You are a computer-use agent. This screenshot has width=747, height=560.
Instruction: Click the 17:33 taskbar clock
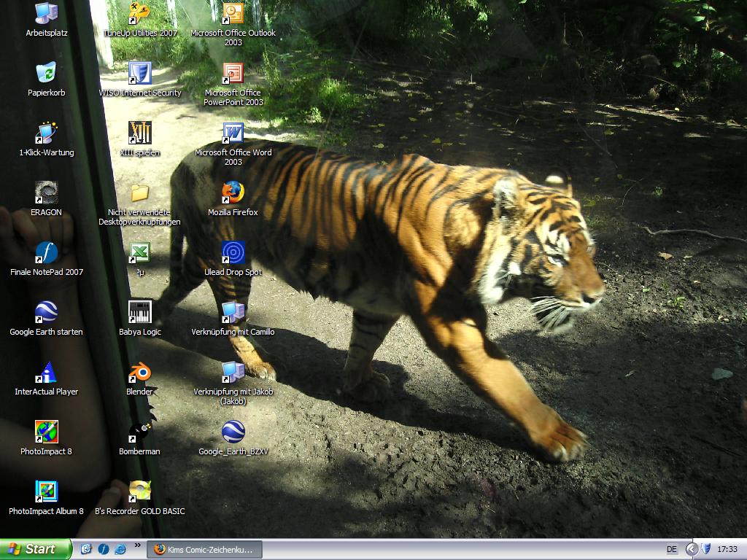click(x=727, y=549)
